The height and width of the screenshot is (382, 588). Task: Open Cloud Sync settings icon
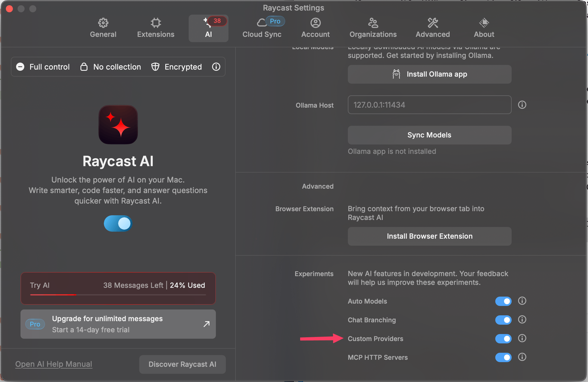coord(261,23)
